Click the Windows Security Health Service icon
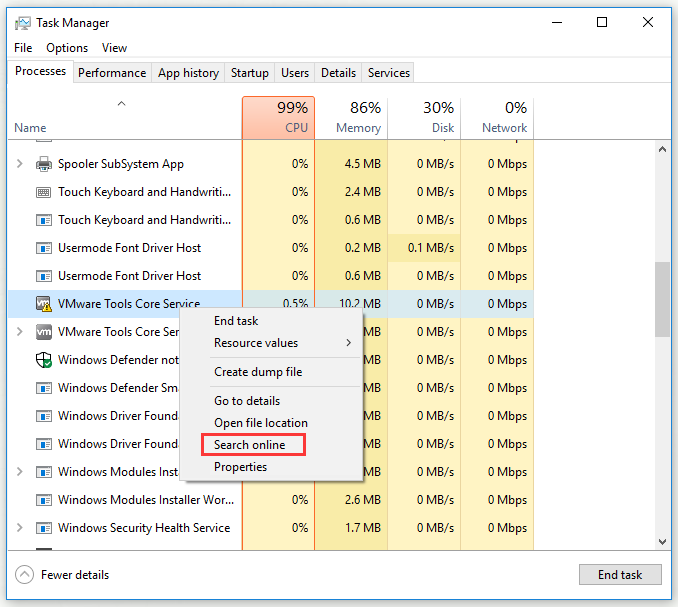The image size is (678, 607). (x=44, y=528)
